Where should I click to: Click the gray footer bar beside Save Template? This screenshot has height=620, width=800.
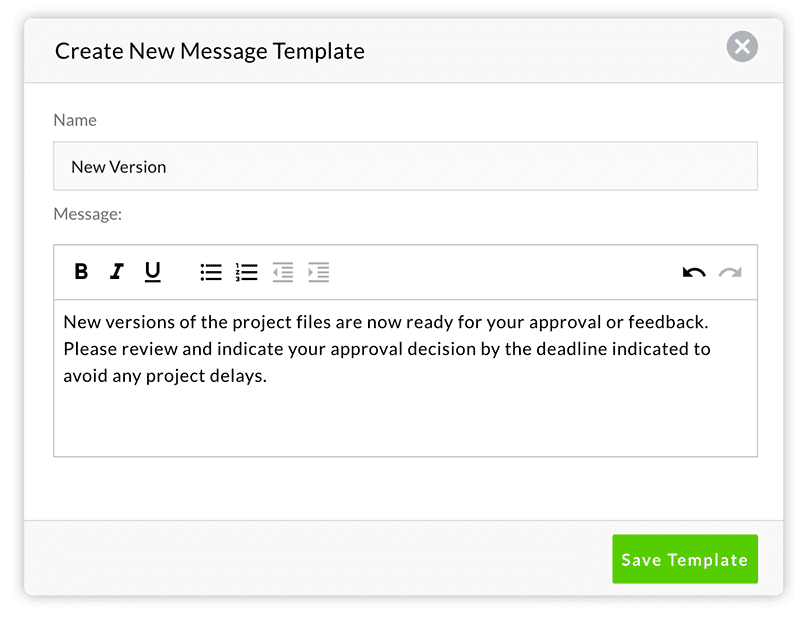click(x=317, y=559)
